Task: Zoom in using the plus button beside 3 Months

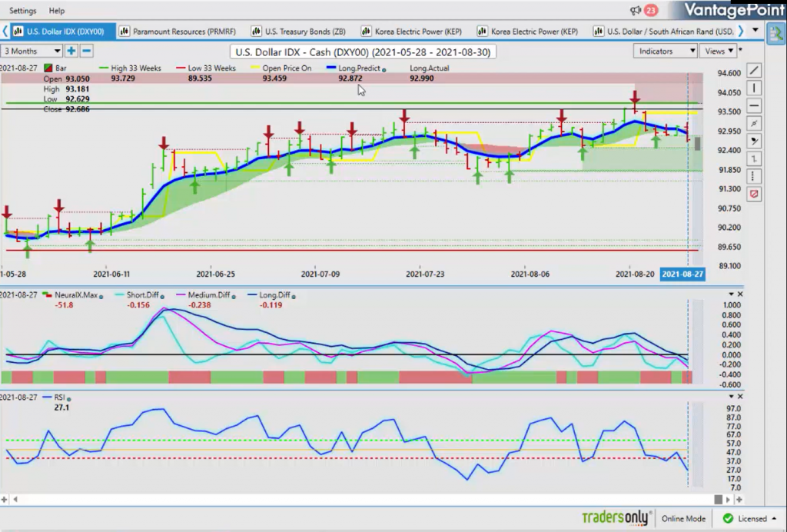Action: pos(71,51)
